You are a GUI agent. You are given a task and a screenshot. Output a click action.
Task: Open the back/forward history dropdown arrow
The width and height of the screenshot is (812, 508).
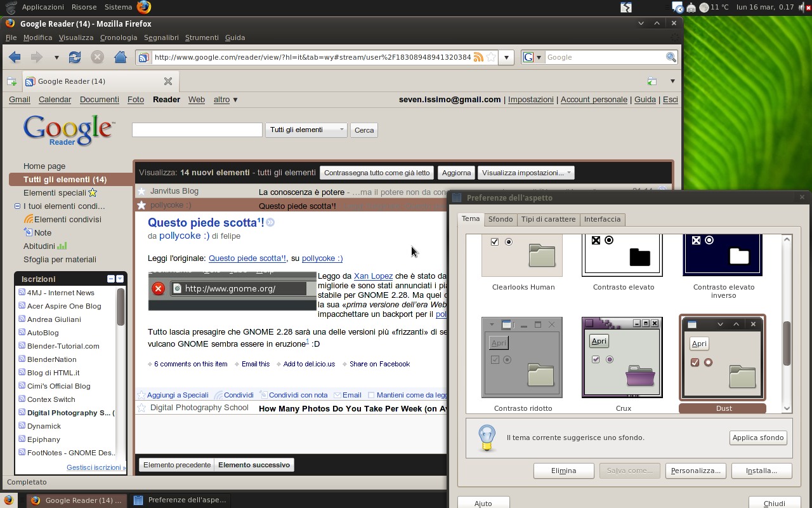click(56, 57)
